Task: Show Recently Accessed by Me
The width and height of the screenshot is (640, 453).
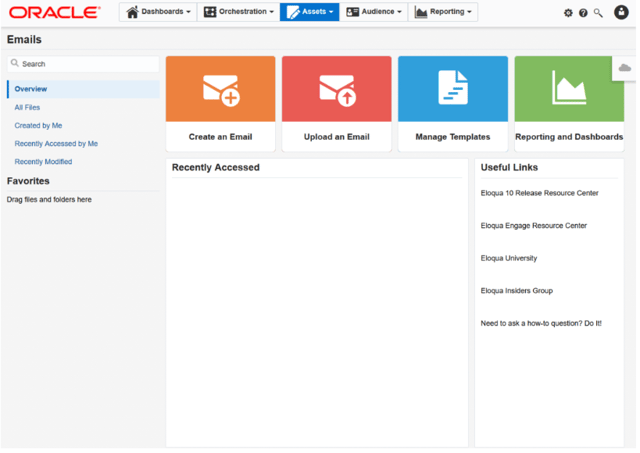Action: pyautogui.click(x=56, y=144)
